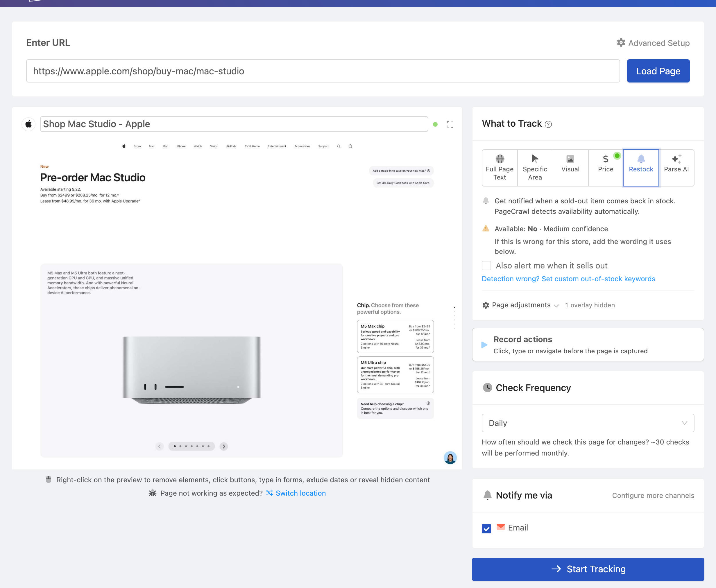Screen dimensions: 716x588
Task: Click iPad in Apple nav preview
Action: tap(165, 146)
